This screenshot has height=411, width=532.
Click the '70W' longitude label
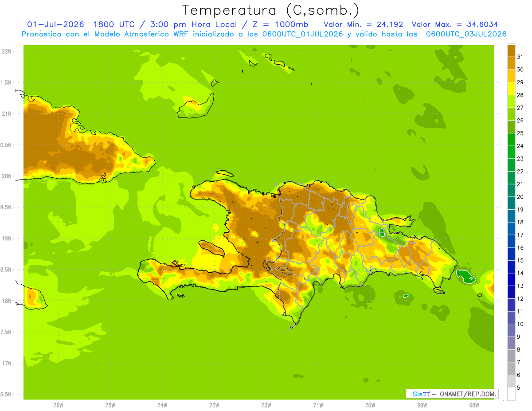(370, 405)
